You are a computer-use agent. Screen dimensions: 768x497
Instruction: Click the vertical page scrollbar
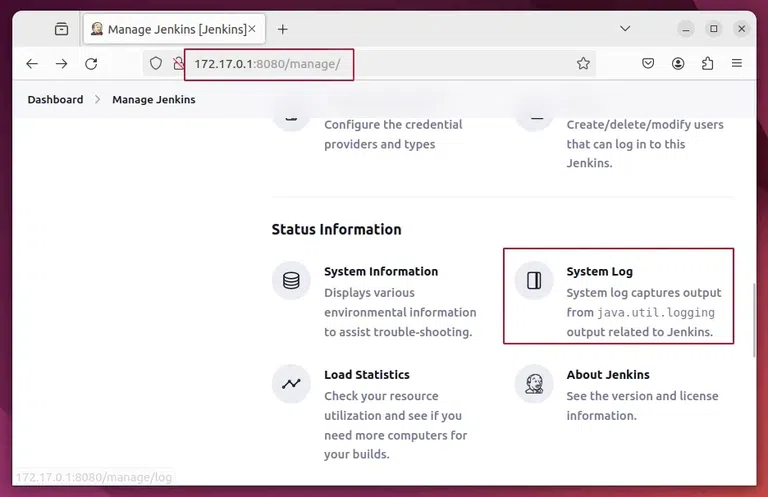pyautogui.click(x=753, y=320)
